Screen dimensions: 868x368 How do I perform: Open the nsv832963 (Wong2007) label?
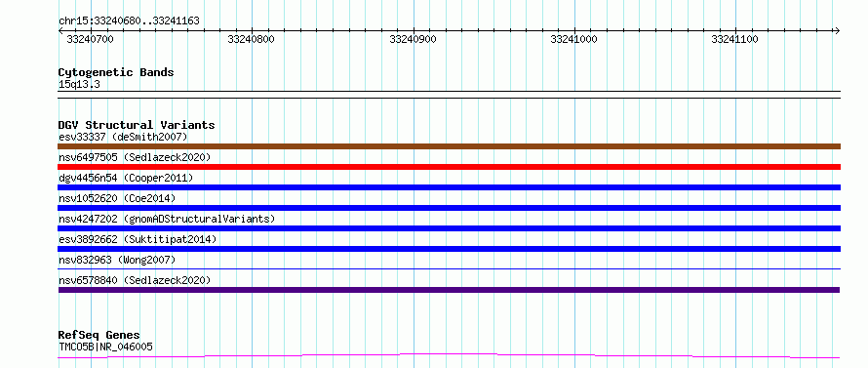[117, 260]
